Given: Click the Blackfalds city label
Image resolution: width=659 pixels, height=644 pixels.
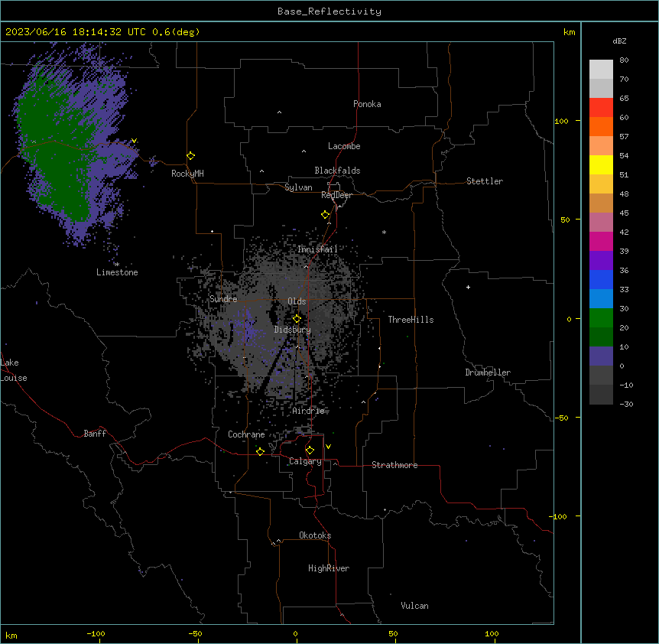Looking at the screenshot, I should 337,171.
